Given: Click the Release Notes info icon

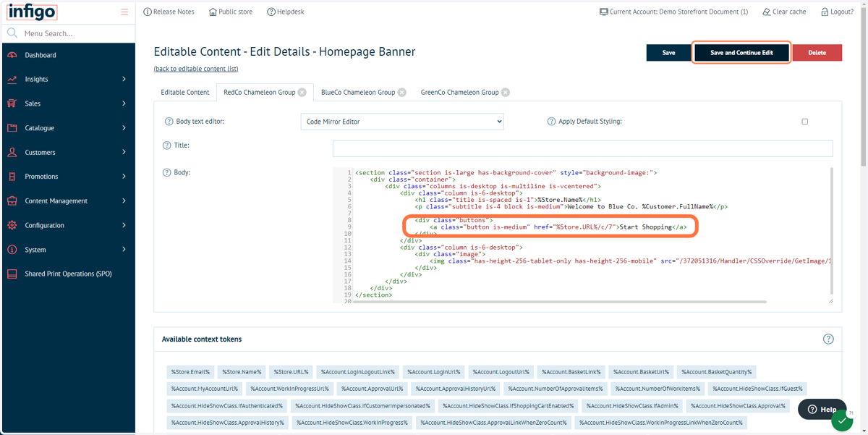Looking at the screenshot, I should [x=148, y=12].
